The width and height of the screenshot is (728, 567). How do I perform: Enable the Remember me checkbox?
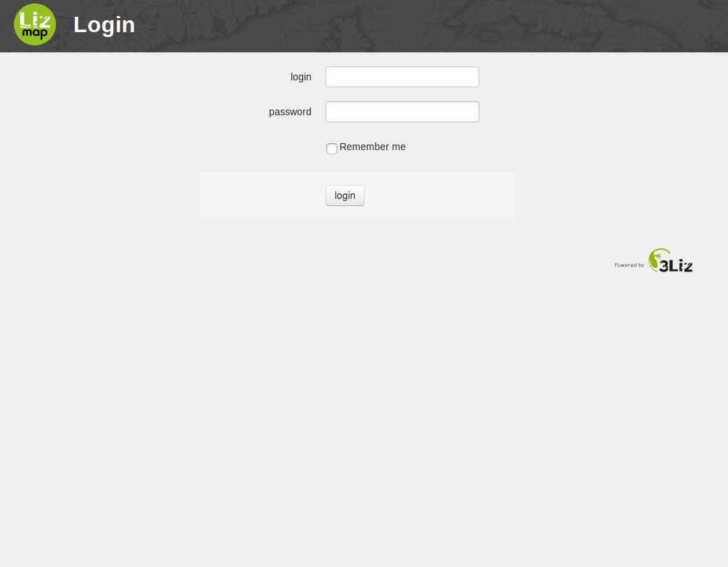[331, 149]
